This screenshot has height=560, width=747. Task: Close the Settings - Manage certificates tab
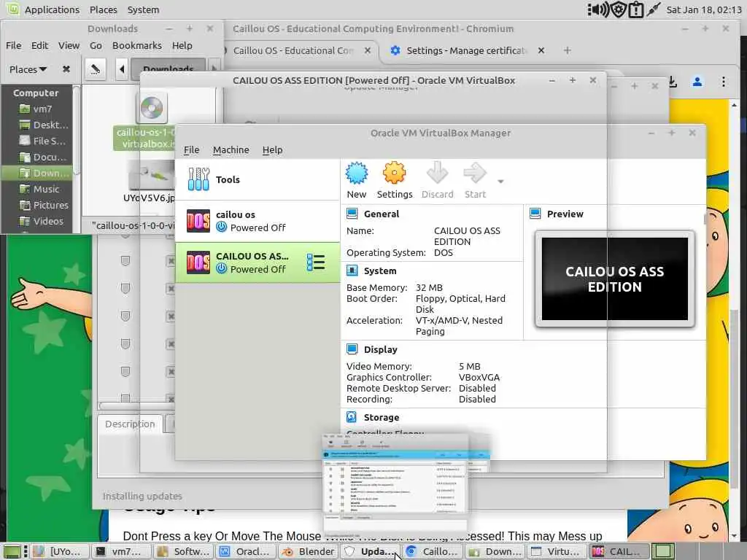(541, 50)
